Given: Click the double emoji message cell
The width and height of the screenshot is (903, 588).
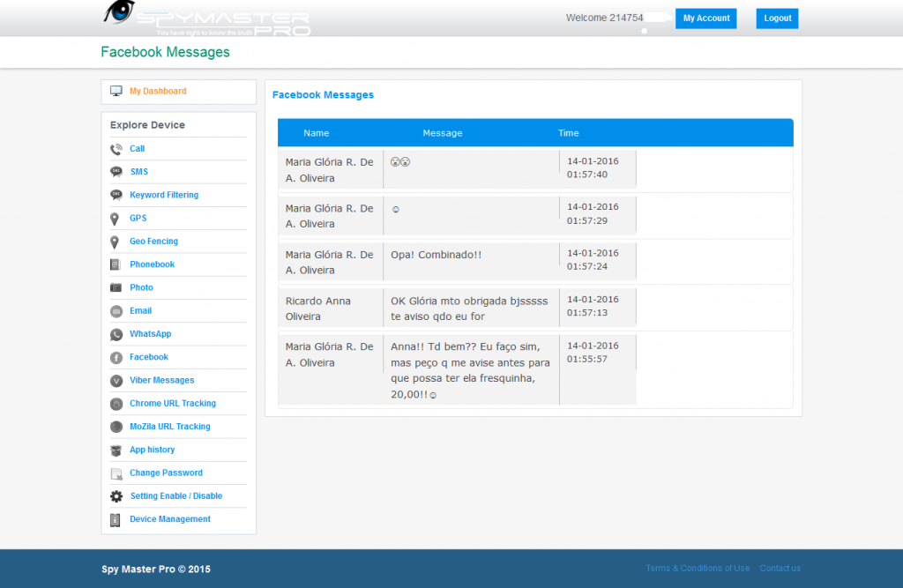Looking at the screenshot, I should (471, 169).
